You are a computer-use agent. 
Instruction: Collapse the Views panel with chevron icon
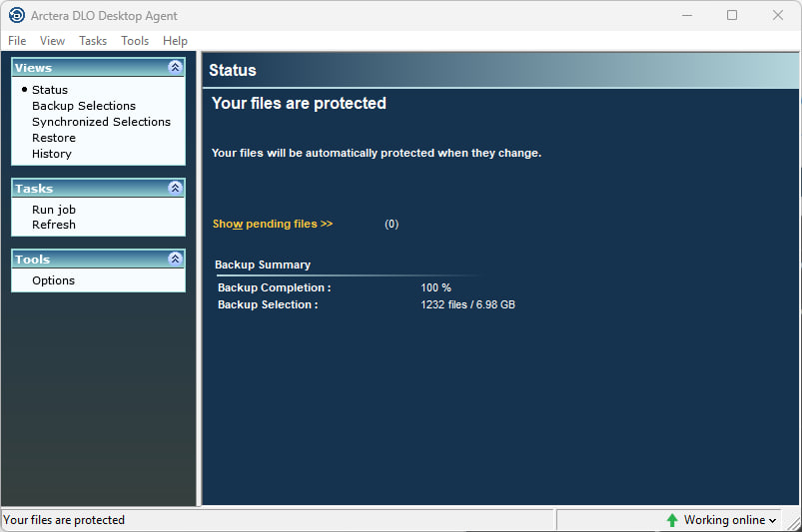[175, 68]
